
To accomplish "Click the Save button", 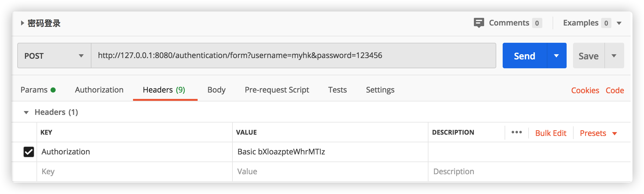I will coord(588,56).
